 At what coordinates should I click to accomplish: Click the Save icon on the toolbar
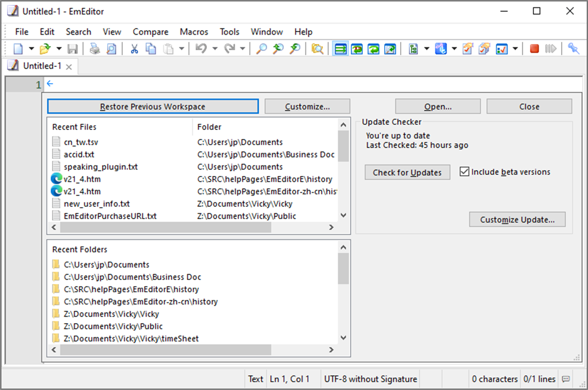(73, 48)
